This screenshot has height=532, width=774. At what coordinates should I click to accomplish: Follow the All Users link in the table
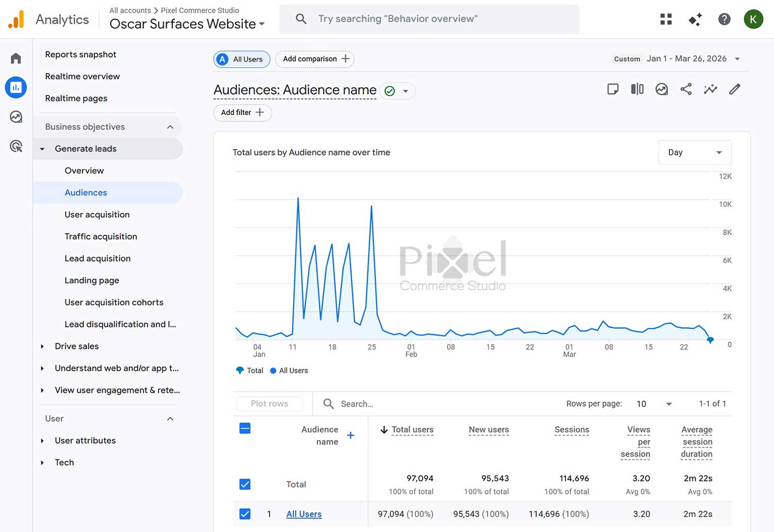pos(303,513)
